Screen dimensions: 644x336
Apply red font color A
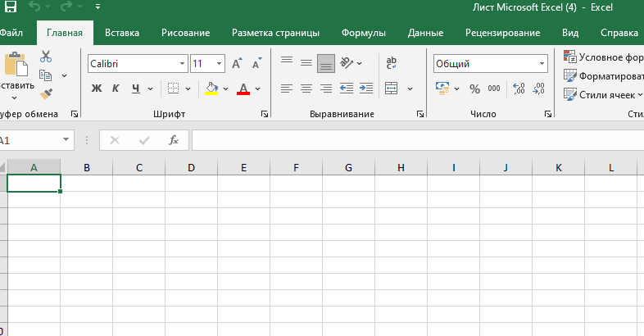pos(243,89)
